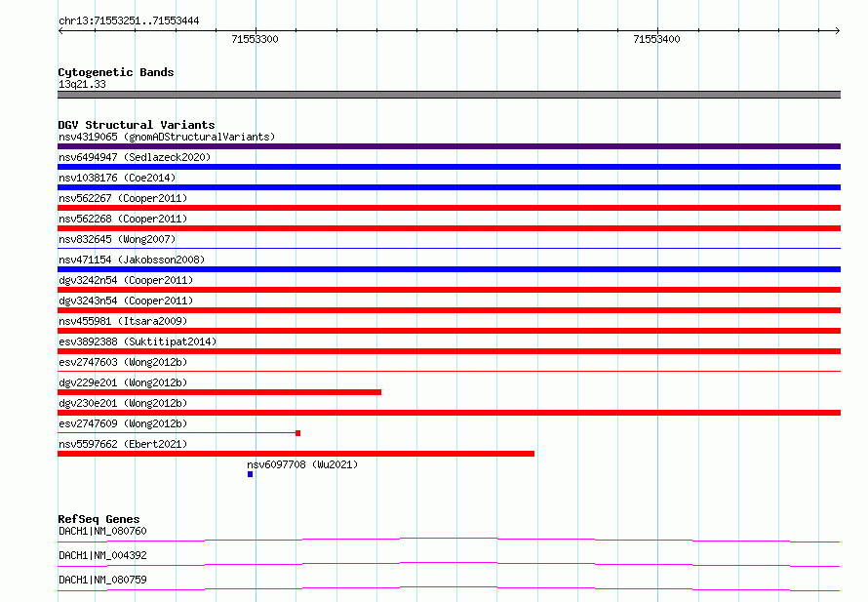Open variant esv2747603 (Wong2012b) label
868x602 pixels.
coord(123,362)
